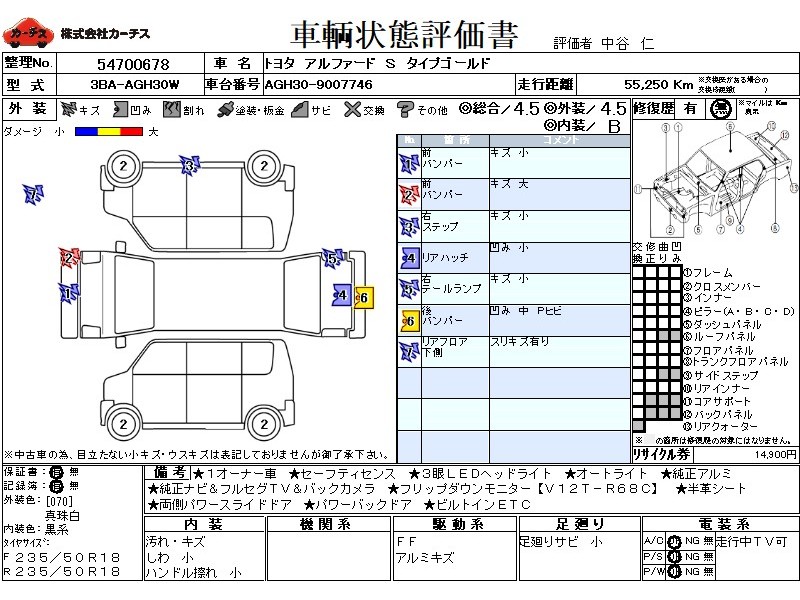Click the ①フレーム list item
Viewport: 800px width, 600px height.
click(708, 272)
